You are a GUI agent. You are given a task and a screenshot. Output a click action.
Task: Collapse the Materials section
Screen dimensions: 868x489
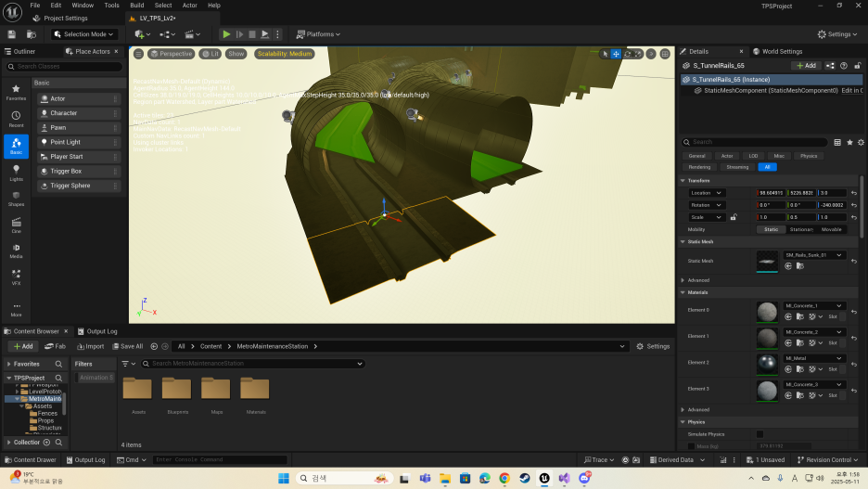683,292
